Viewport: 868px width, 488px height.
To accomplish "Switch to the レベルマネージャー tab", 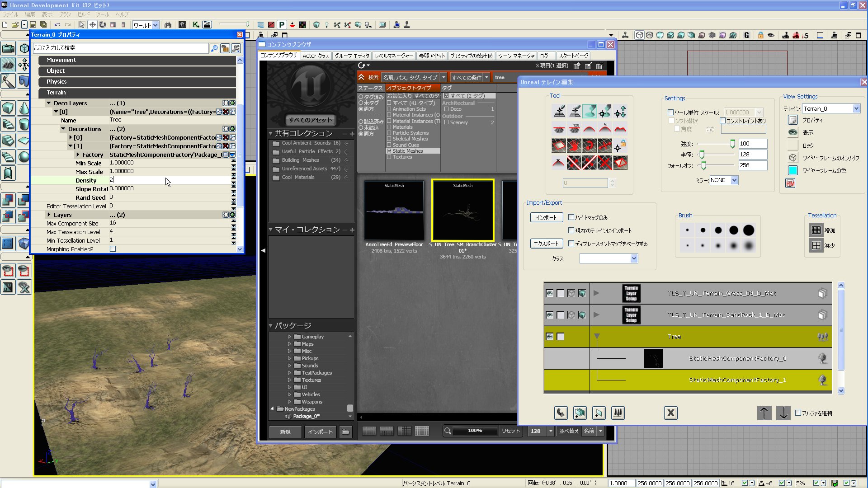I will [394, 56].
